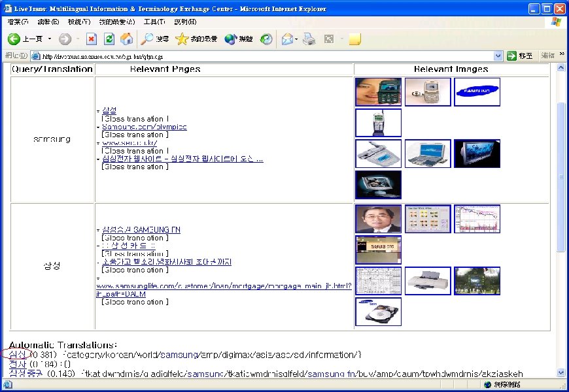Viewport: 569px width, 392px height.
Task: Open Favorites star toolbar button
Action: coord(196,39)
